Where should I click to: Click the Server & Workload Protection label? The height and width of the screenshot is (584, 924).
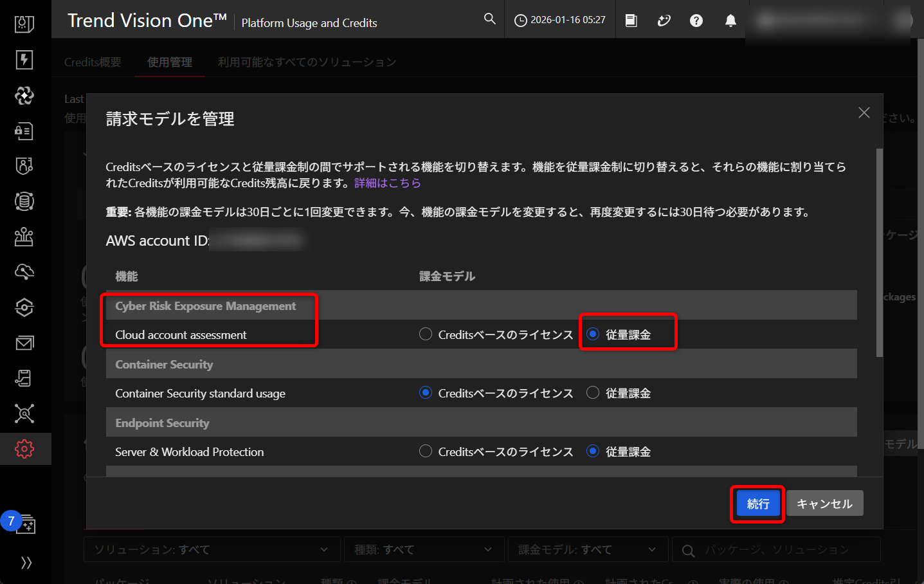190,452
